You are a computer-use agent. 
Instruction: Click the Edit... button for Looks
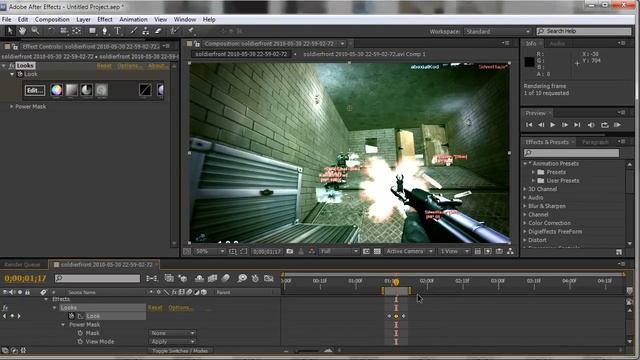point(35,91)
